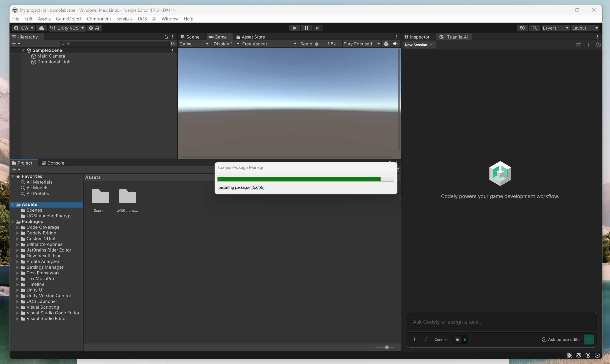
Task: Toggle the Codely connection indicator with green dot
Action: [x=461, y=340]
